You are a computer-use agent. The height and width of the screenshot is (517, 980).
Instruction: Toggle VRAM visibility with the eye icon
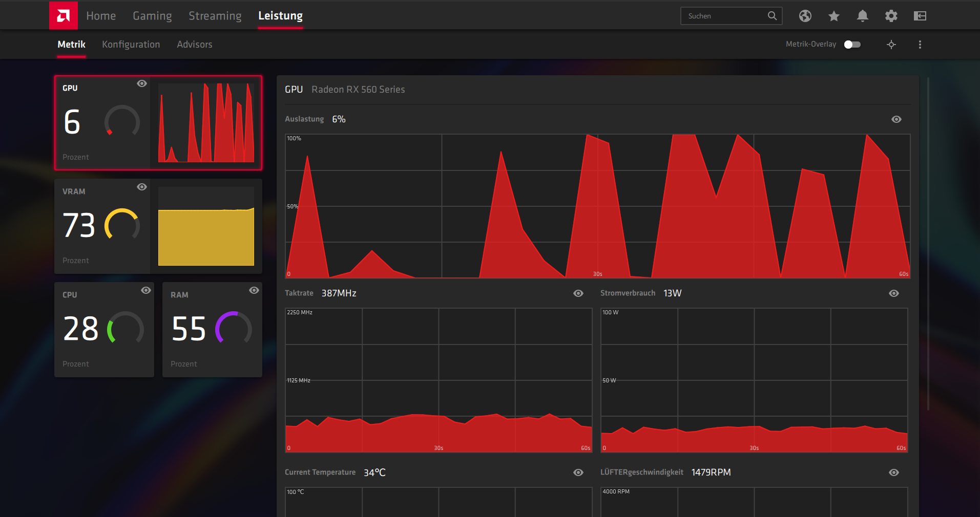click(x=142, y=187)
